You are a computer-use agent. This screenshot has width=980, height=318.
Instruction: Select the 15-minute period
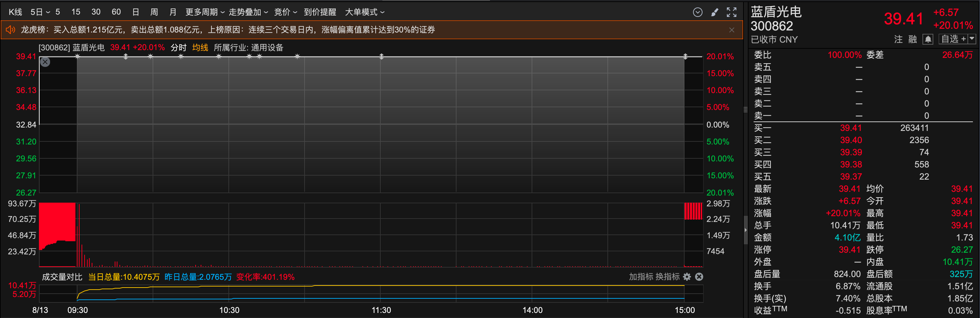click(76, 12)
